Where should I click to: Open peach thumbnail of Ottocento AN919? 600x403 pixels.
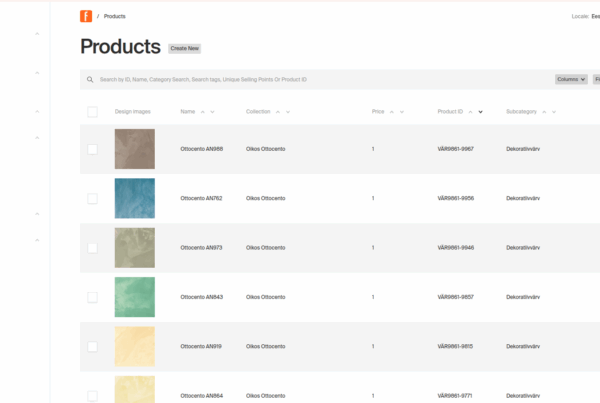(x=135, y=346)
